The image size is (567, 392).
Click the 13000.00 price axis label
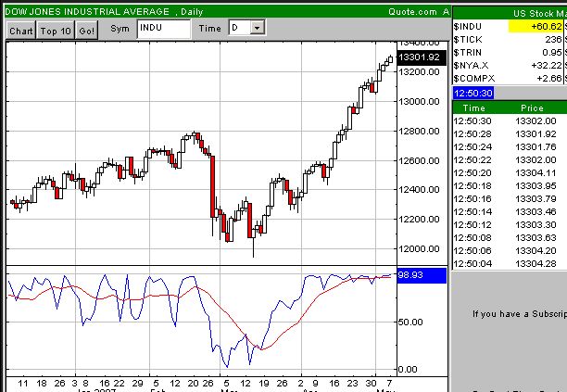[419, 102]
